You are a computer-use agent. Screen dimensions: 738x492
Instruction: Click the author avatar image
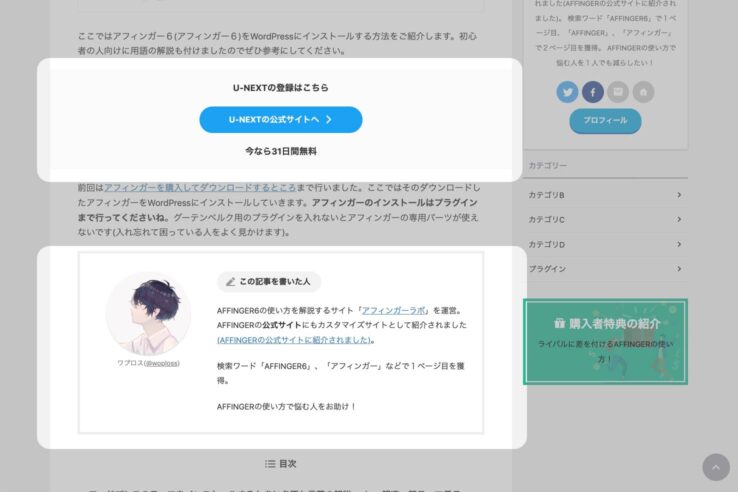pyautogui.click(x=149, y=314)
